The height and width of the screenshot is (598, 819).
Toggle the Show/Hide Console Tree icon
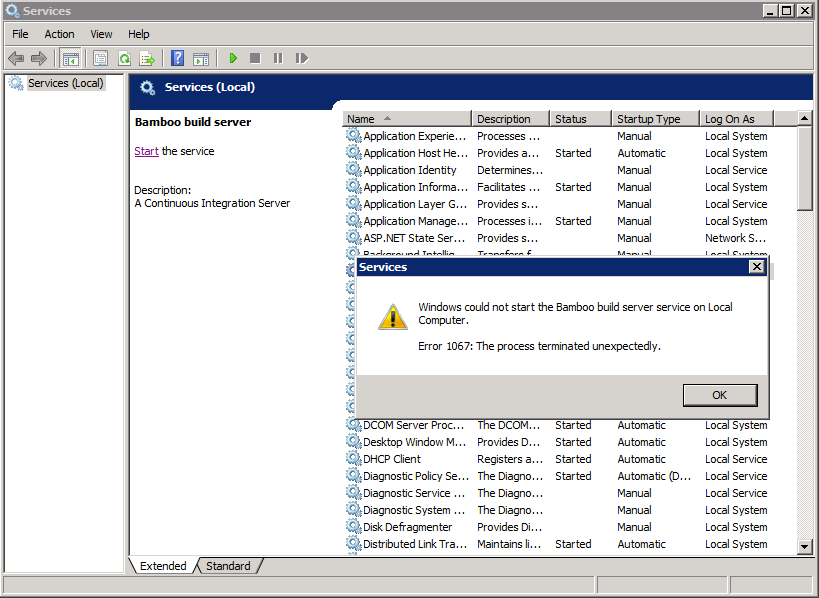tap(70, 58)
